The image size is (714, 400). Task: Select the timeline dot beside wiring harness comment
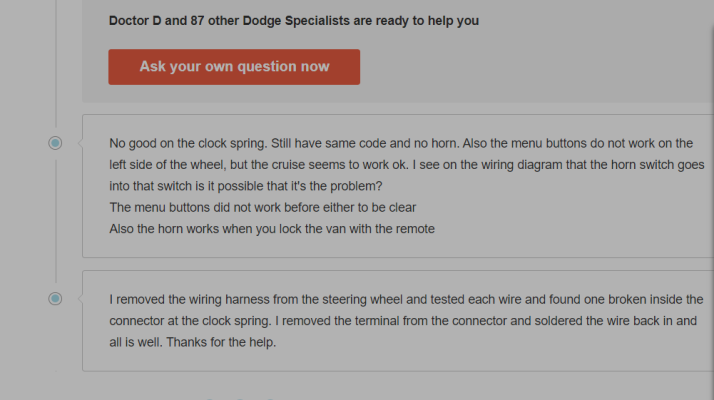point(55,299)
